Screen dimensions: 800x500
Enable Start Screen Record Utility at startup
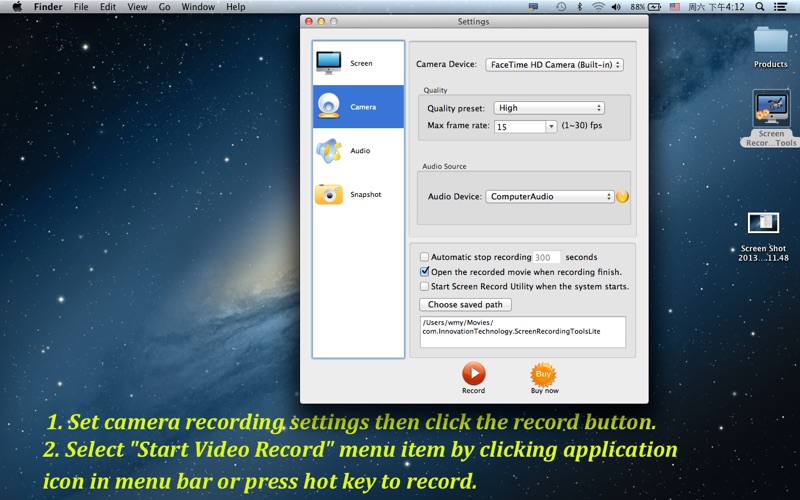point(424,286)
